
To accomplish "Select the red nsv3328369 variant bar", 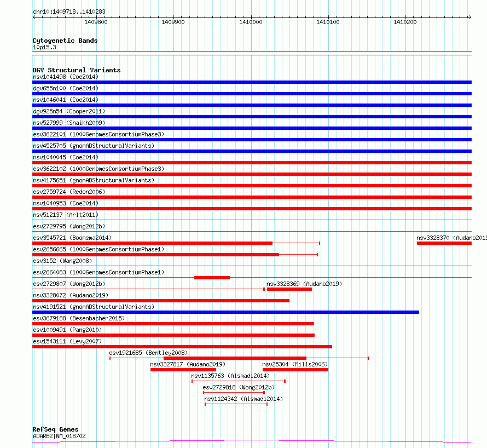I will (289, 289).
